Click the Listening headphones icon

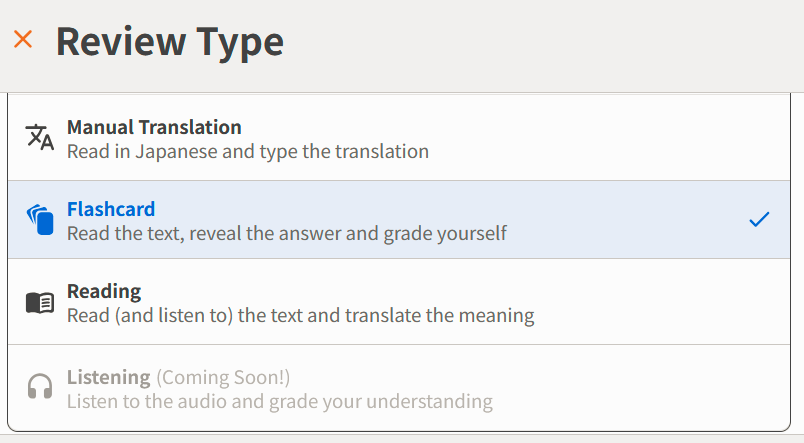(40, 386)
